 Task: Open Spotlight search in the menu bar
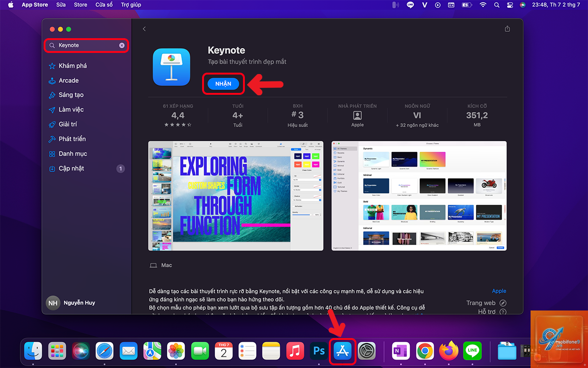pos(497,5)
